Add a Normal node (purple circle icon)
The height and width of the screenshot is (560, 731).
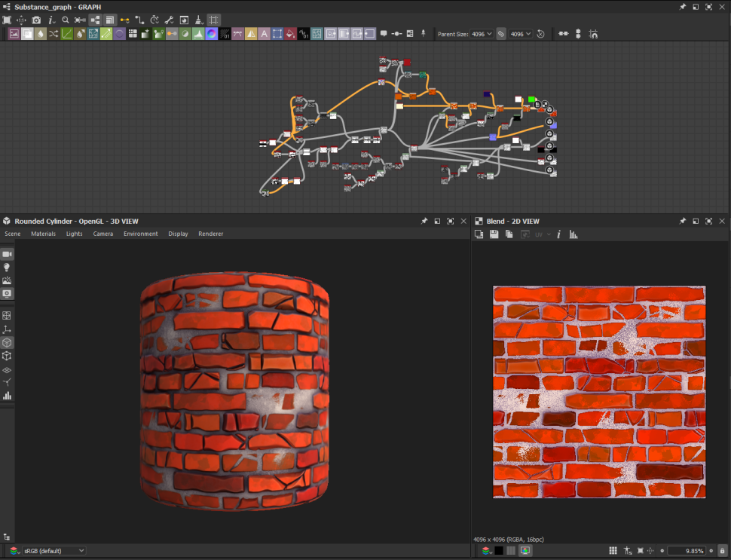point(119,34)
